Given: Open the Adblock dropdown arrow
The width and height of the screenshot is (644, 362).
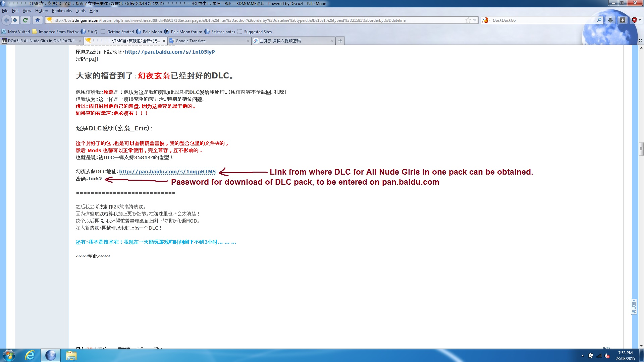Looking at the screenshot, I should 640,20.
